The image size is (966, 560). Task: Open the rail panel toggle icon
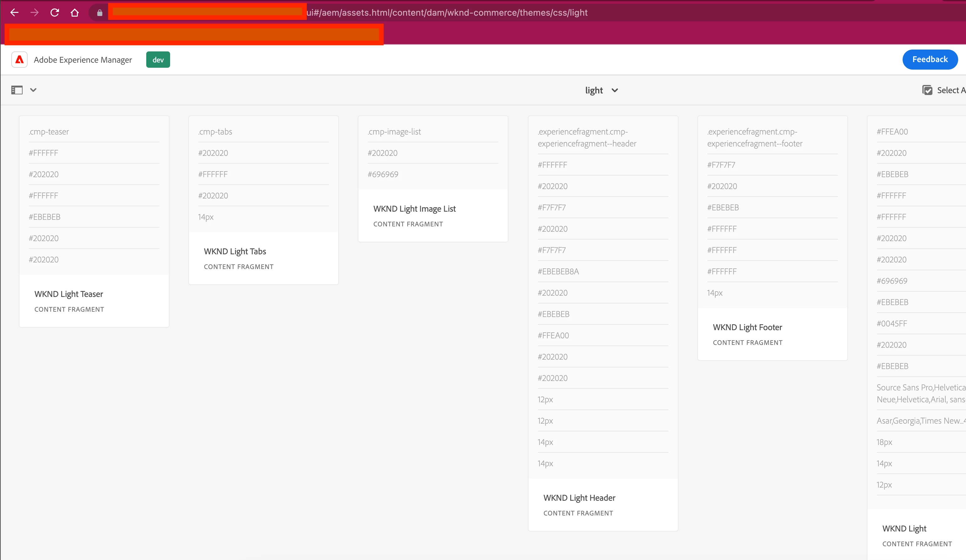click(x=17, y=90)
